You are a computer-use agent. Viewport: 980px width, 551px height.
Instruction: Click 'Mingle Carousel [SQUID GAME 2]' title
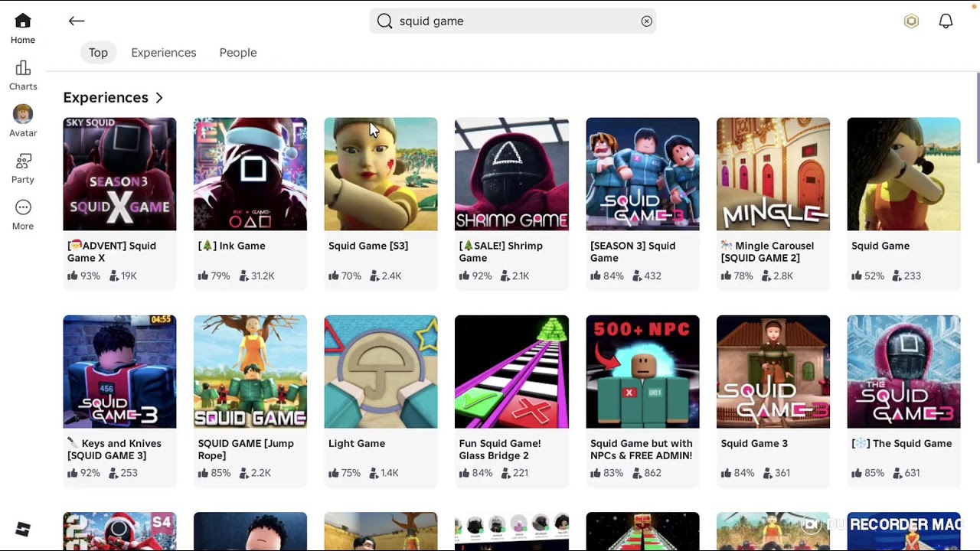click(768, 252)
